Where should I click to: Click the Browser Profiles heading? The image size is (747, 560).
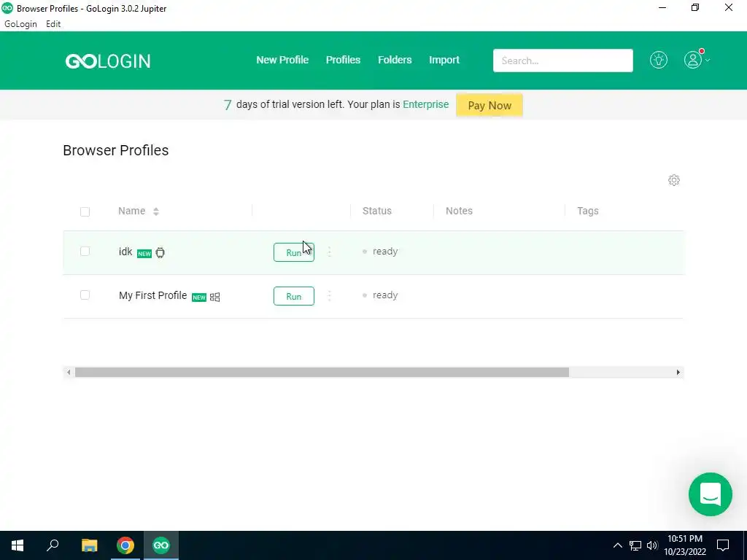[x=116, y=150]
